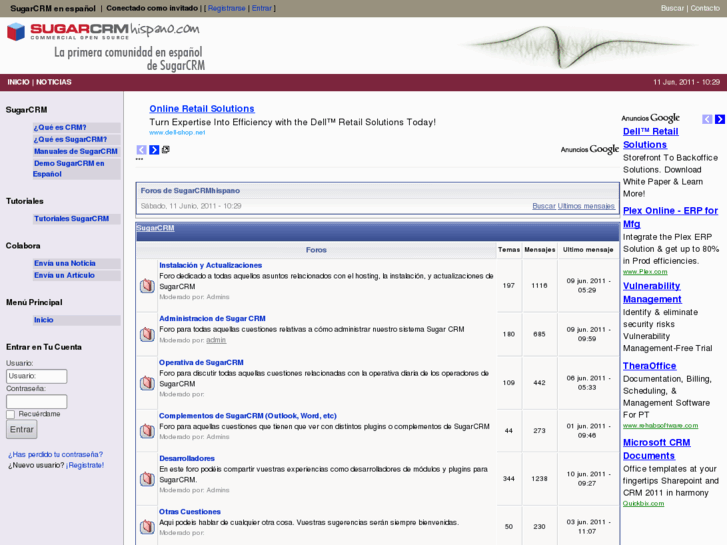The height and width of the screenshot is (545, 727).
Task: Click '10 jun. 2011 - 09:27' last message cell
Action: pyautogui.click(x=588, y=479)
